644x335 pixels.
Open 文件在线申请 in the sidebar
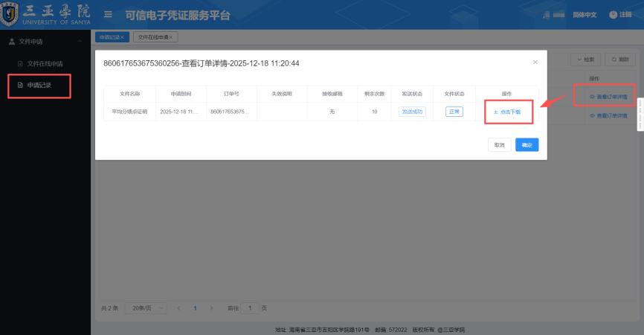[x=45, y=64]
